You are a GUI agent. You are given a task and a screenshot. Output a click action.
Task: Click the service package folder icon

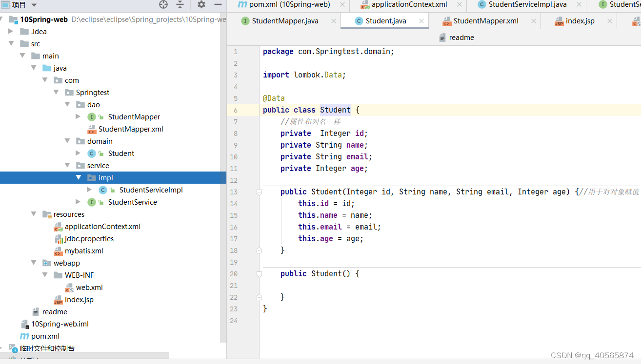pos(80,166)
